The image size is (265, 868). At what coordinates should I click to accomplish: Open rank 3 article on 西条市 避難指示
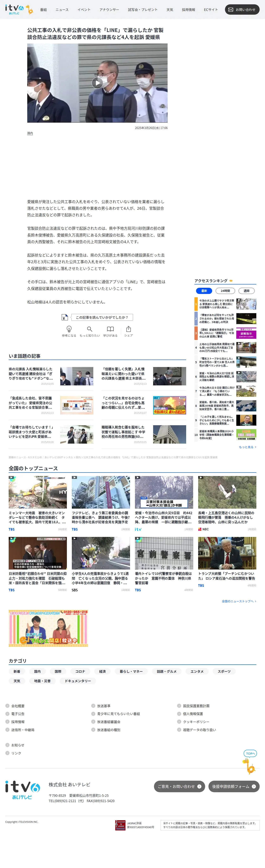click(x=225, y=333)
